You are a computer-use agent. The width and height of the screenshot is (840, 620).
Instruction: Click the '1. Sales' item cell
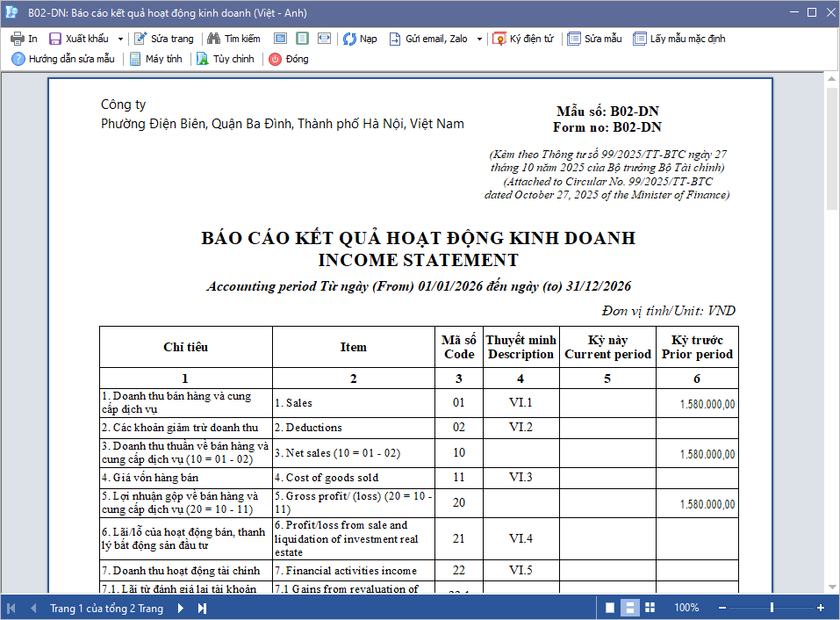click(354, 403)
